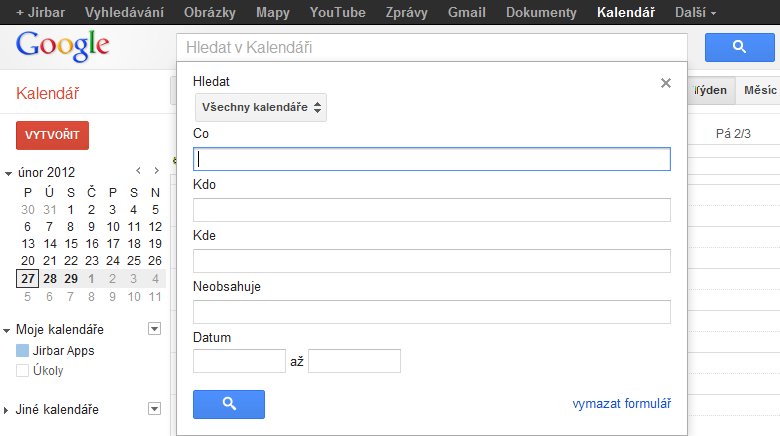Click the Google logo

click(x=62, y=45)
